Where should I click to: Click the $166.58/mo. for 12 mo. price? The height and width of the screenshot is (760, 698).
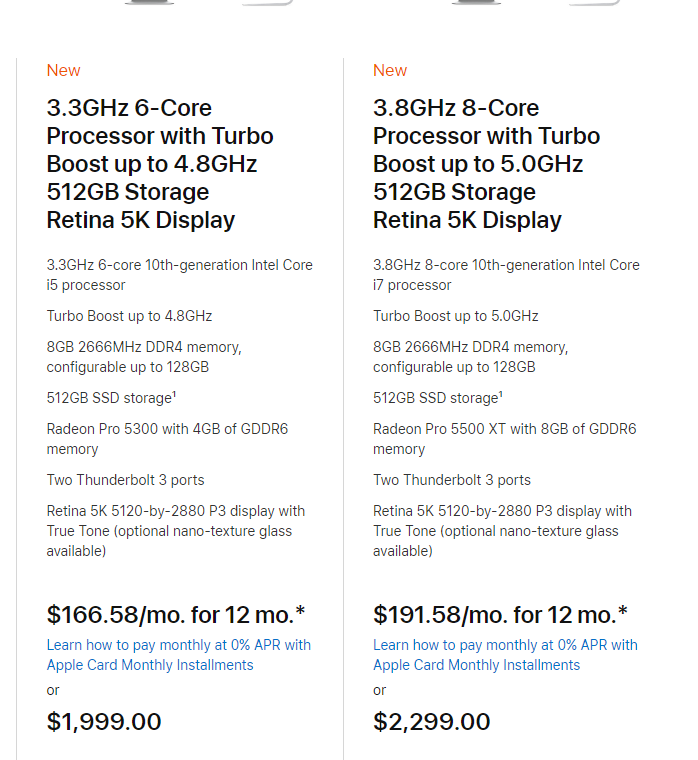coord(175,615)
